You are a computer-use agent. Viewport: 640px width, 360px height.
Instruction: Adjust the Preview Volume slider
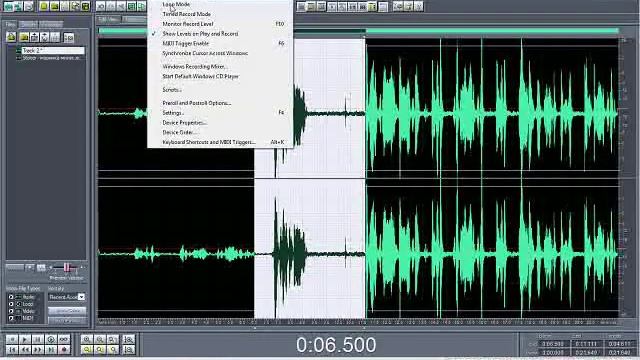[x=67, y=267]
